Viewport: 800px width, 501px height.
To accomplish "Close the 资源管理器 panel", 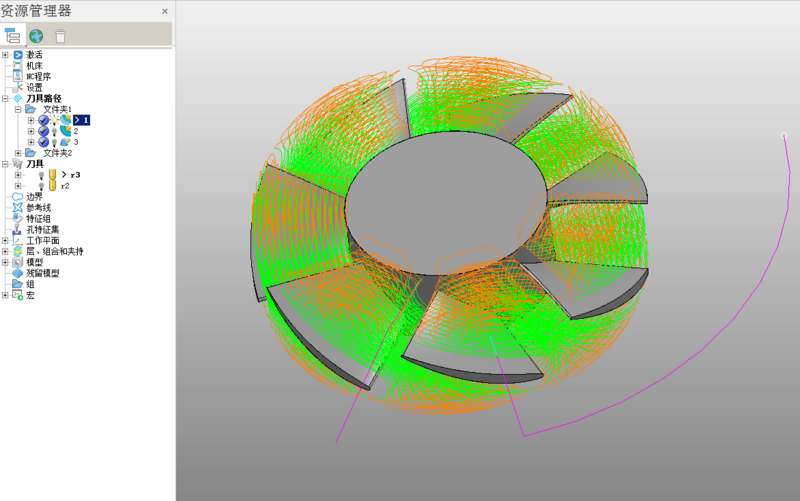I will 165,11.
